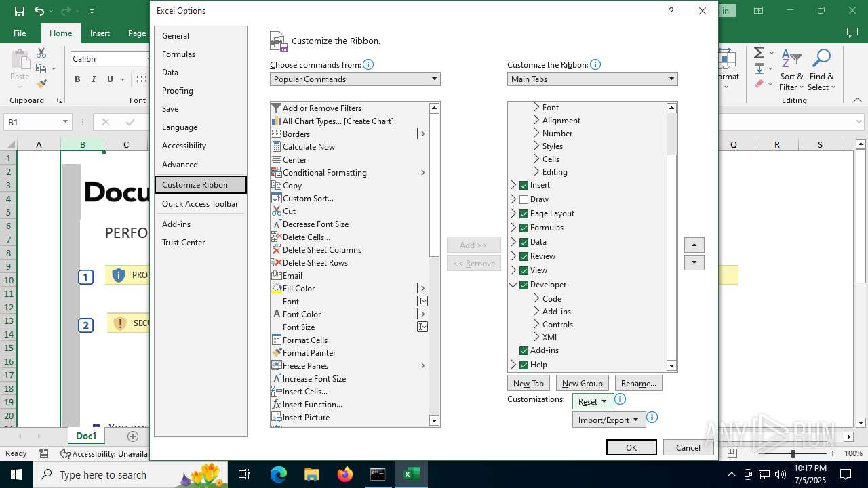Open File Explorer from the taskbar
This screenshot has height=488, width=868.
pyautogui.click(x=311, y=474)
